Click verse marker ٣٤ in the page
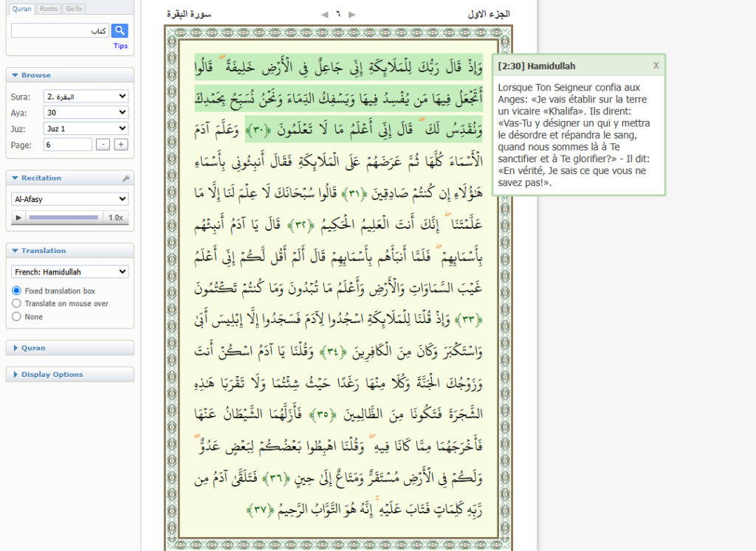The height and width of the screenshot is (551, 756). point(333,351)
